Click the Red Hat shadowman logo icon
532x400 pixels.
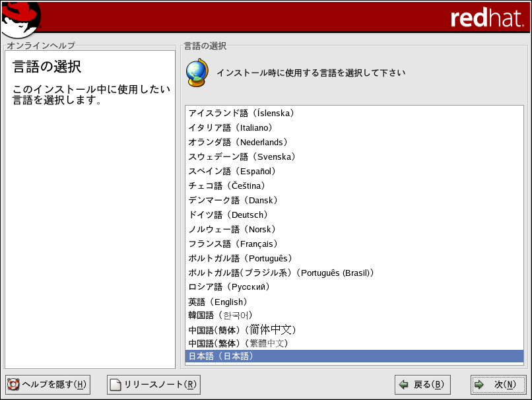pos(21,19)
